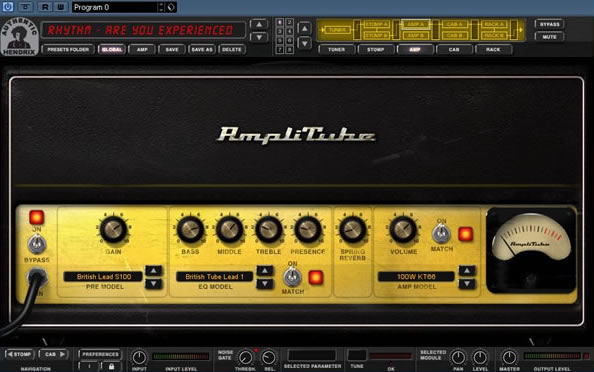Step Pre Model down arrow
The height and width of the screenshot is (372, 594).
coord(153,284)
